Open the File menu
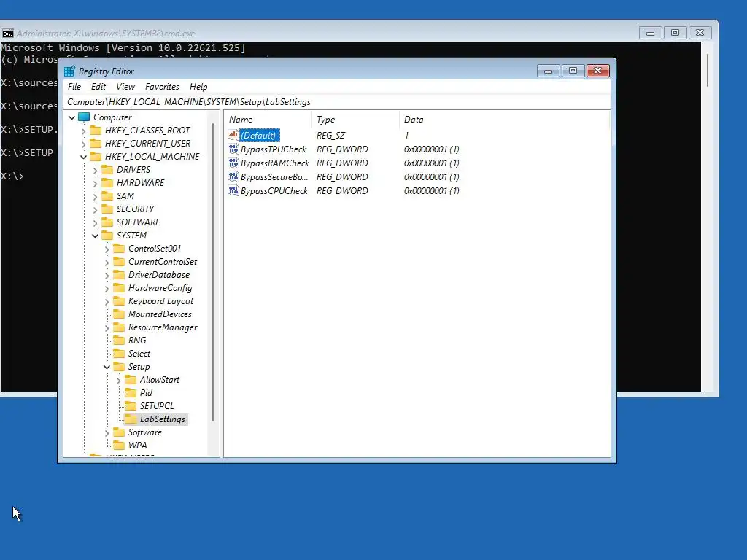This screenshot has width=747, height=560. tap(74, 87)
